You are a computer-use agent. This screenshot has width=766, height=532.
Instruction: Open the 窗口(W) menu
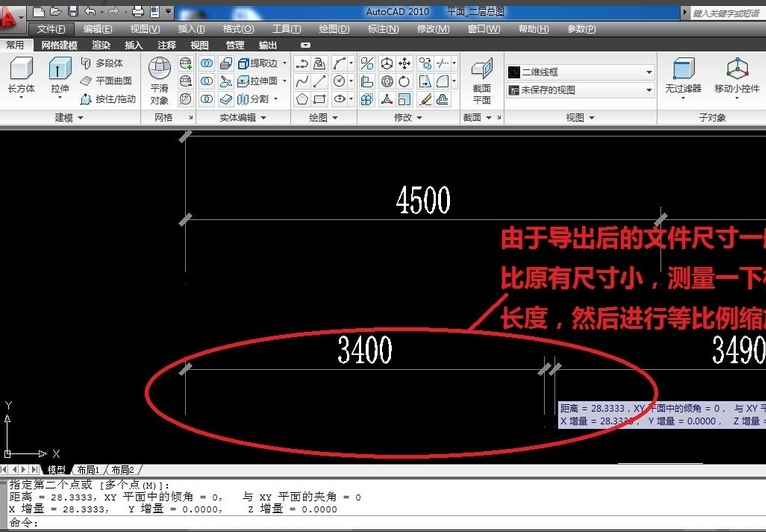(x=484, y=29)
